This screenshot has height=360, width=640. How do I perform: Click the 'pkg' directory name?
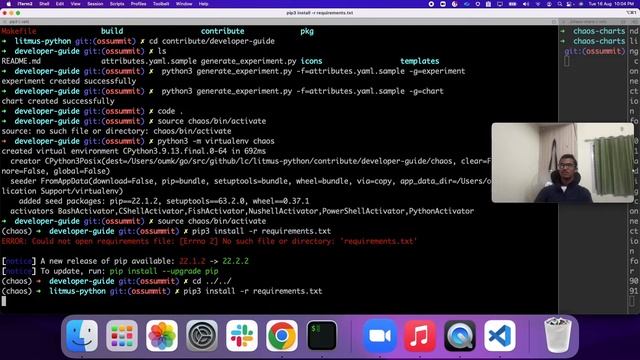coord(307,31)
